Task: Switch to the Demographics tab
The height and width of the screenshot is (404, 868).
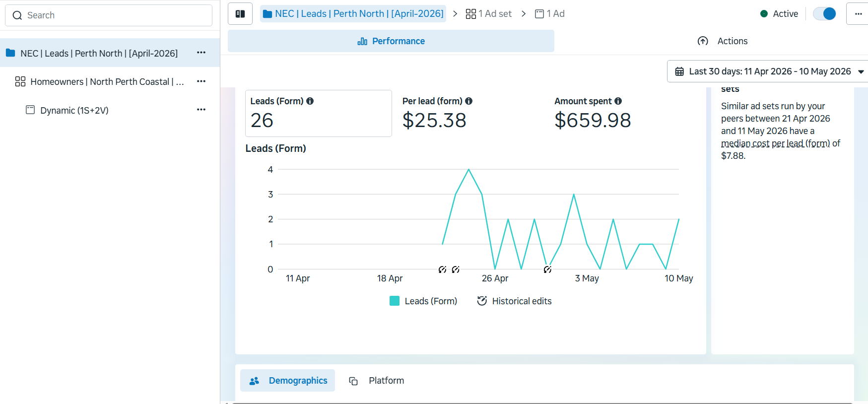Action: pyautogui.click(x=288, y=381)
